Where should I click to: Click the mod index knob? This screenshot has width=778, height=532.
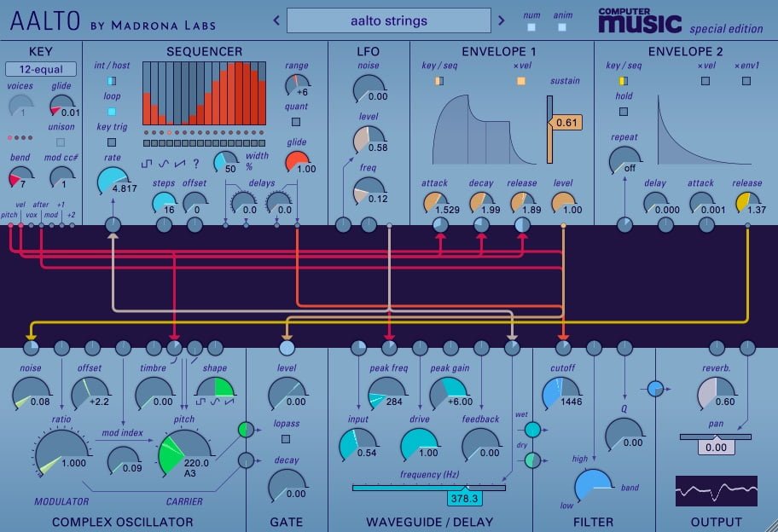(123, 460)
